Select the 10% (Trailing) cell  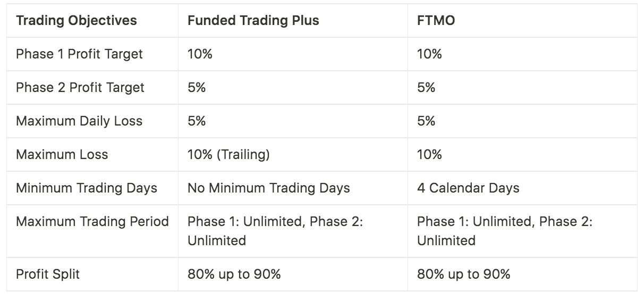pos(228,155)
